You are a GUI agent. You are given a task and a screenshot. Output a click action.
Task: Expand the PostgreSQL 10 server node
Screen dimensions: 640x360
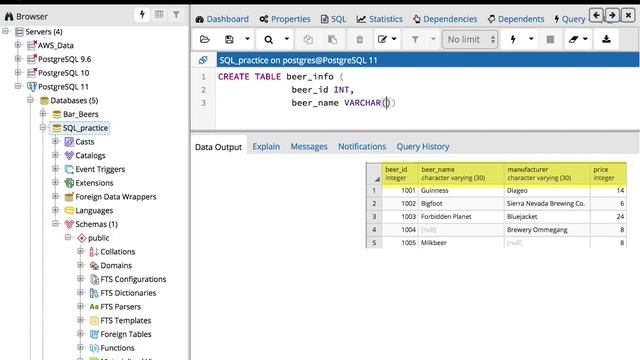pos(18,73)
